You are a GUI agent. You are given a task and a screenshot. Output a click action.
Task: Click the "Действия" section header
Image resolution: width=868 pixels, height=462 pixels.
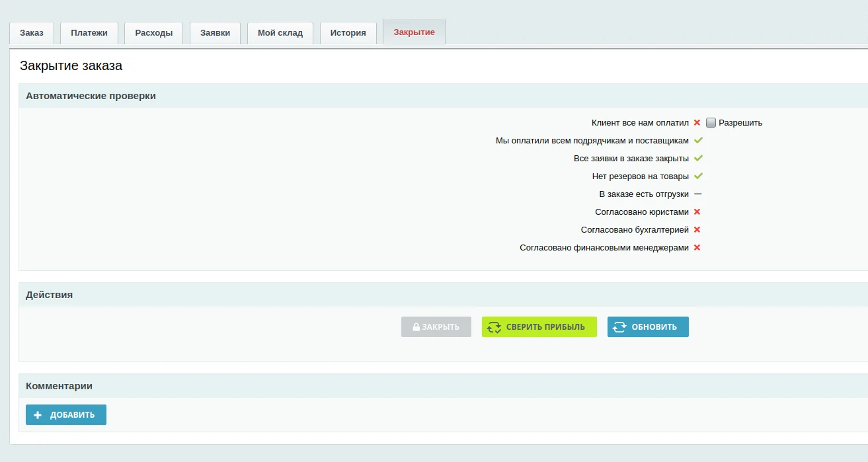50,295
